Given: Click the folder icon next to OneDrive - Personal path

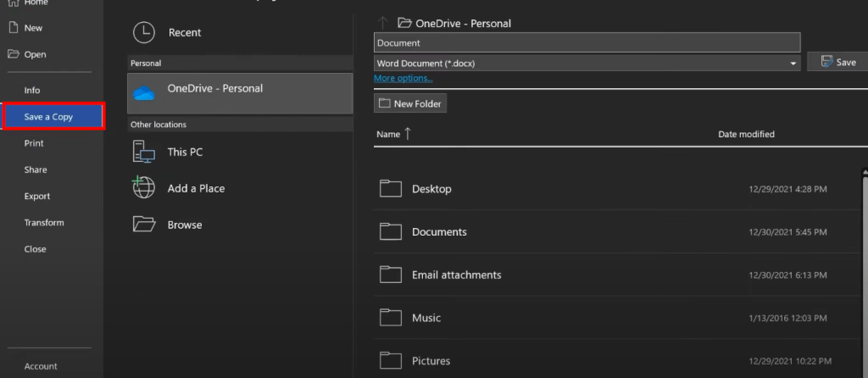Looking at the screenshot, I should click(x=404, y=23).
